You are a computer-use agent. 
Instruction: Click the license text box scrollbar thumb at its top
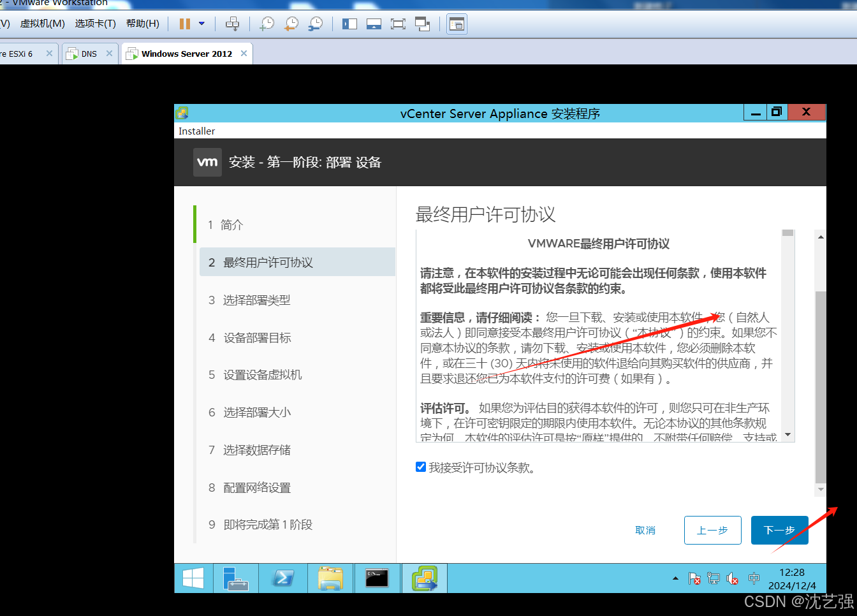788,233
